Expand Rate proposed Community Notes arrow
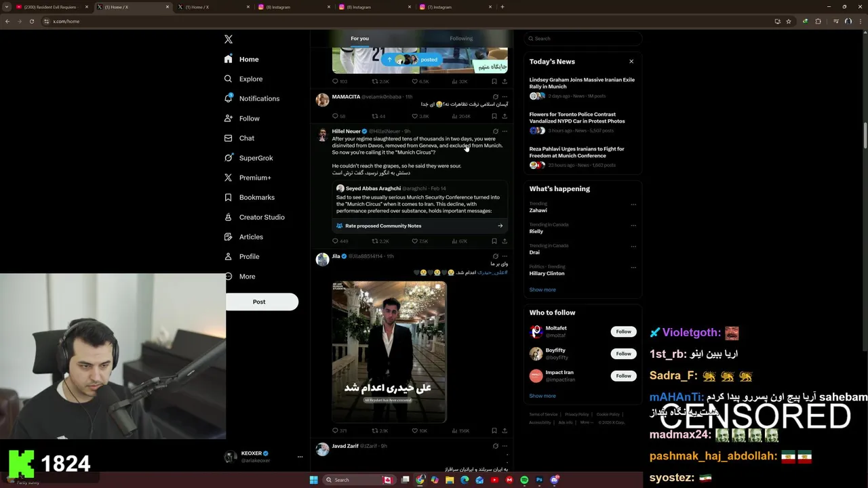868x488 pixels. pos(500,226)
